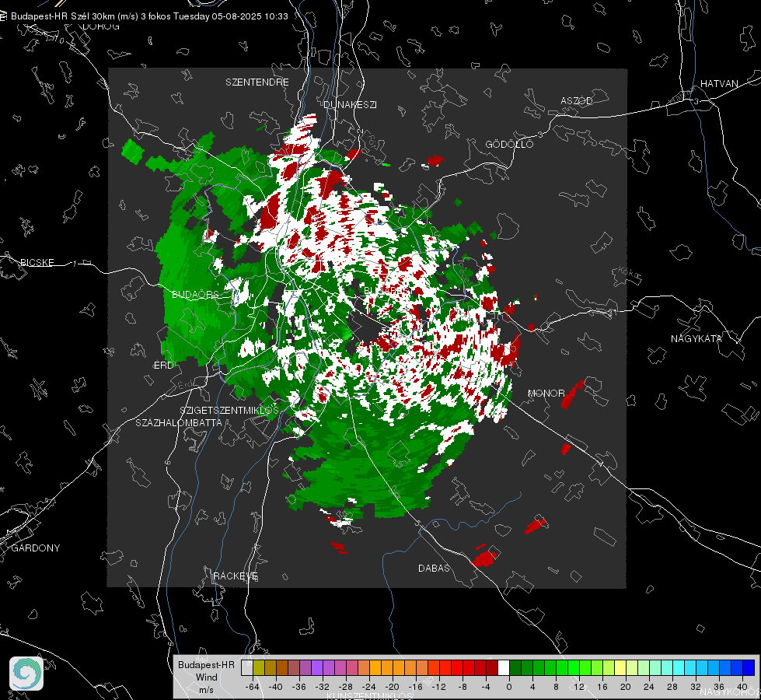Click the -24 value on legend scale
Image resolution: width=761 pixels, height=700 pixels.
pyautogui.click(x=369, y=687)
